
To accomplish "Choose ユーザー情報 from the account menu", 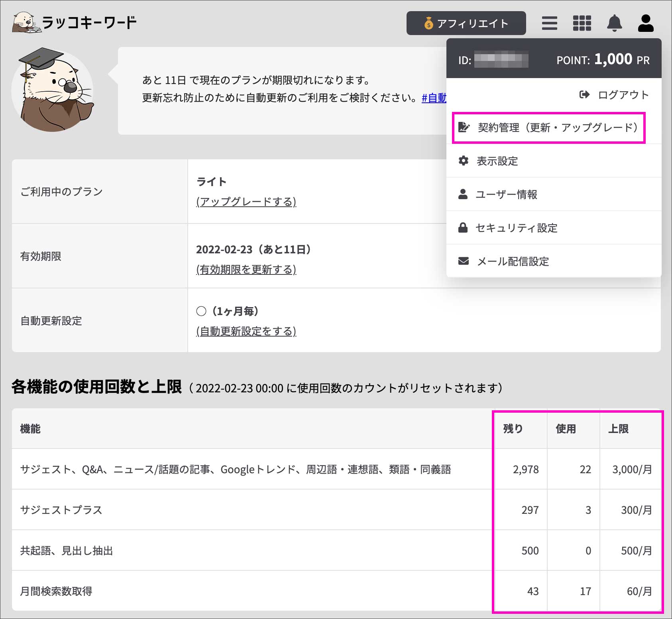I will pyautogui.click(x=506, y=194).
